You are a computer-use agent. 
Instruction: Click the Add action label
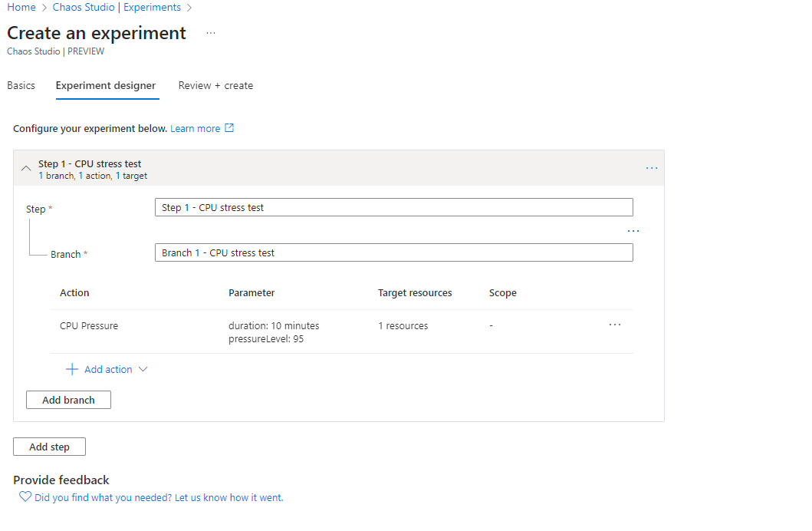click(108, 369)
